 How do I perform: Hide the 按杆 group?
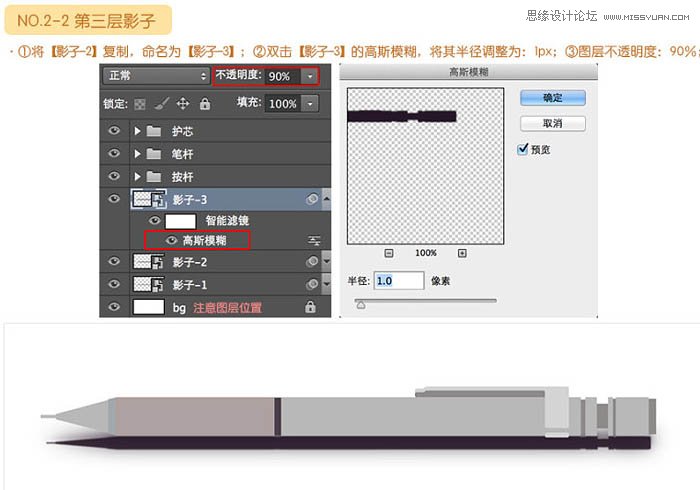click(114, 176)
